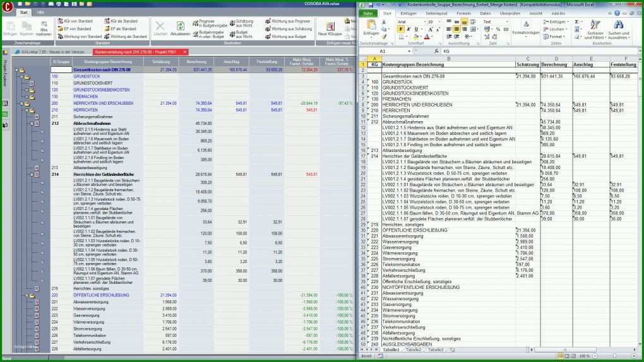Collapse row 200 Herrichten und Erschließen node
The width and height of the screenshot is (644, 362).
click(21, 103)
